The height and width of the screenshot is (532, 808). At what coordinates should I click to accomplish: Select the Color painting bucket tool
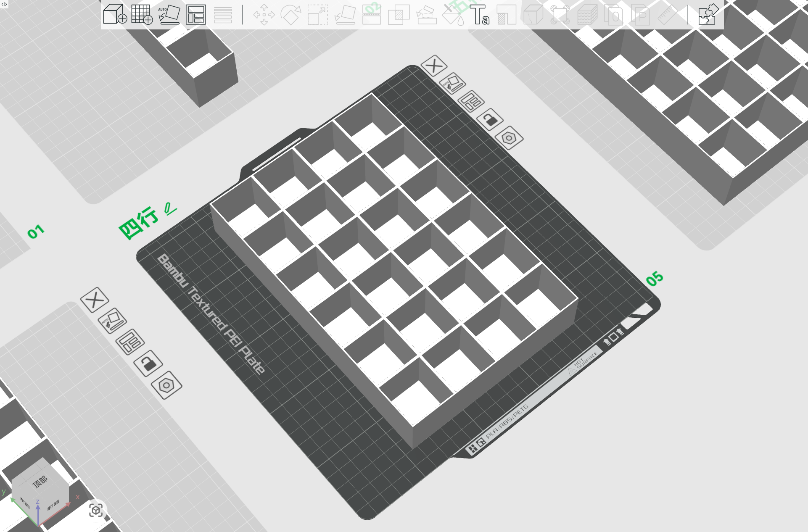454,15
